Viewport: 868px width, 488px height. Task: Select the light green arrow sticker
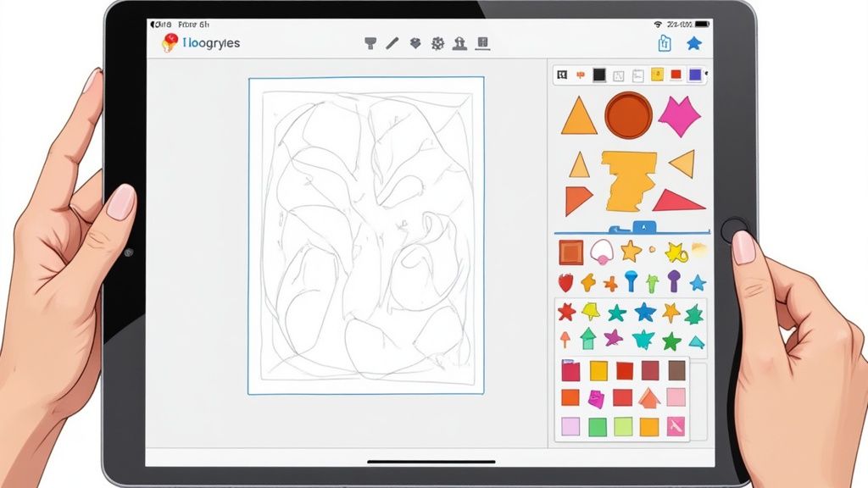pyautogui.click(x=653, y=283)
